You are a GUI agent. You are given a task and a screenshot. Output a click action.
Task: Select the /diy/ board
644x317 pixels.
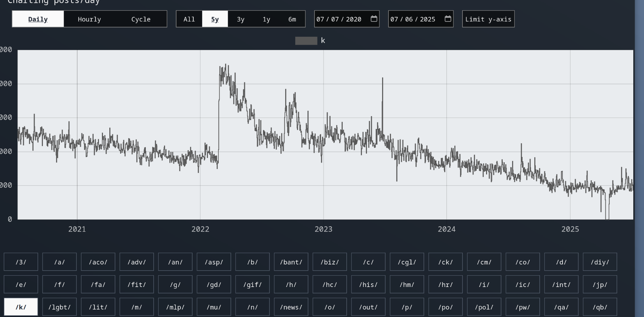click(x=600, y=262)
